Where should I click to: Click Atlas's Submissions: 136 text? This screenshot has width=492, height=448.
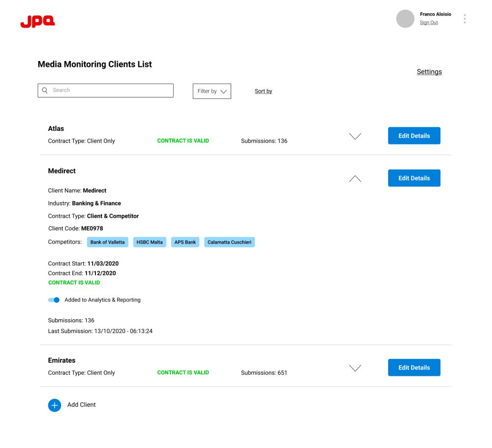pyautogui.click(x=264, y=141)
